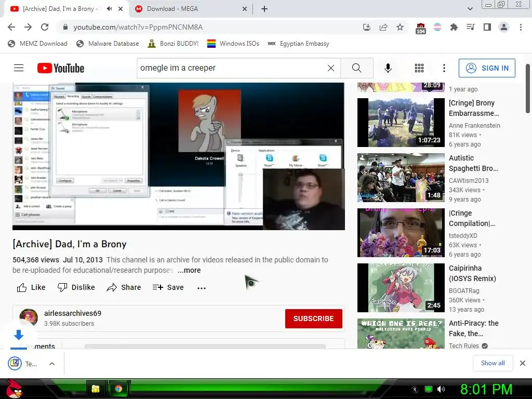
Task: Close the Download - MEGA tab
Action: tap(245, 9)
